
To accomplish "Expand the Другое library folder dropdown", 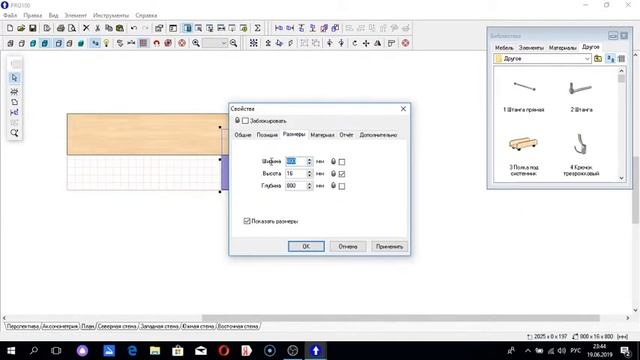I will point(587,59).
